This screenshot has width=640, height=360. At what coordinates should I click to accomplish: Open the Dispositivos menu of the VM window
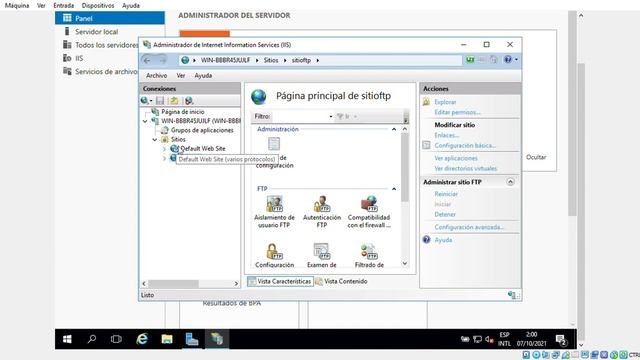(x=98, y=5)
